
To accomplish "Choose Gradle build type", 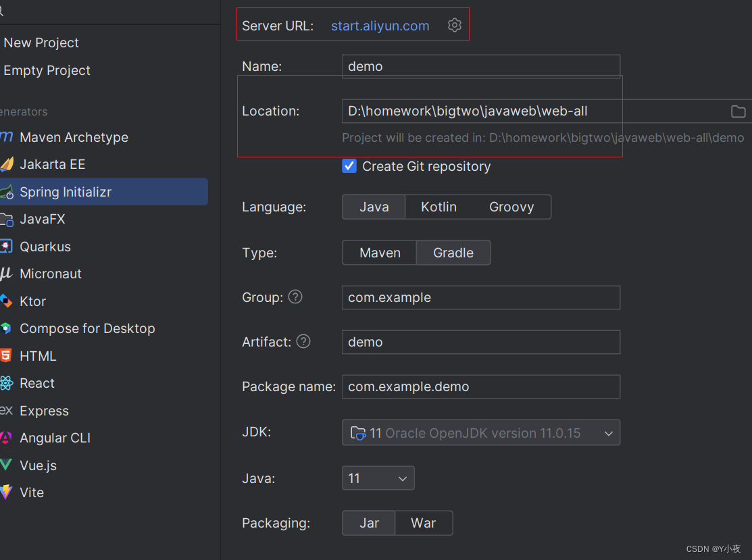I will tap(453, 253).
